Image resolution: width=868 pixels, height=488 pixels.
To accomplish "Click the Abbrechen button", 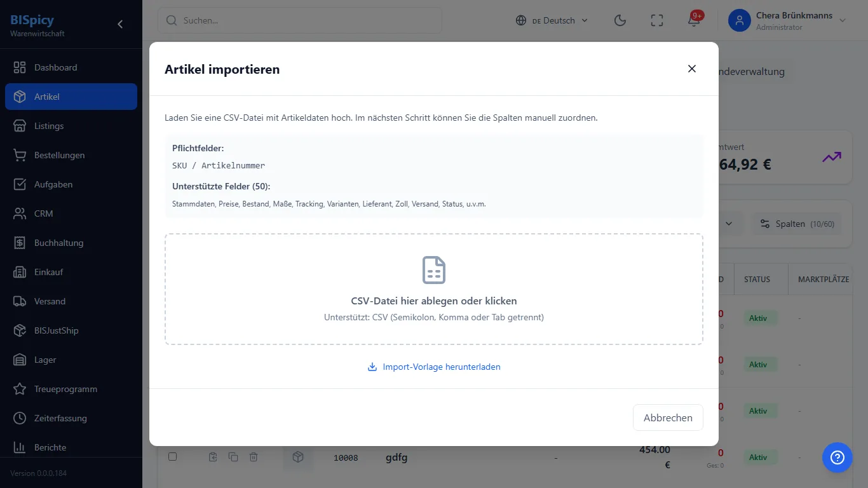I will click(x=668, y=417).
